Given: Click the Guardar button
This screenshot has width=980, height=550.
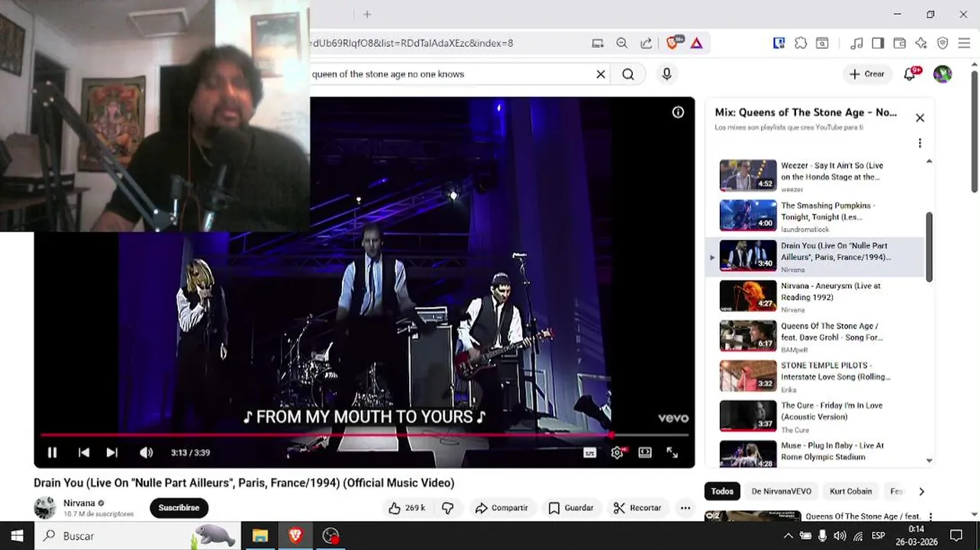Looking at the screenshot, I should [571, 507].
